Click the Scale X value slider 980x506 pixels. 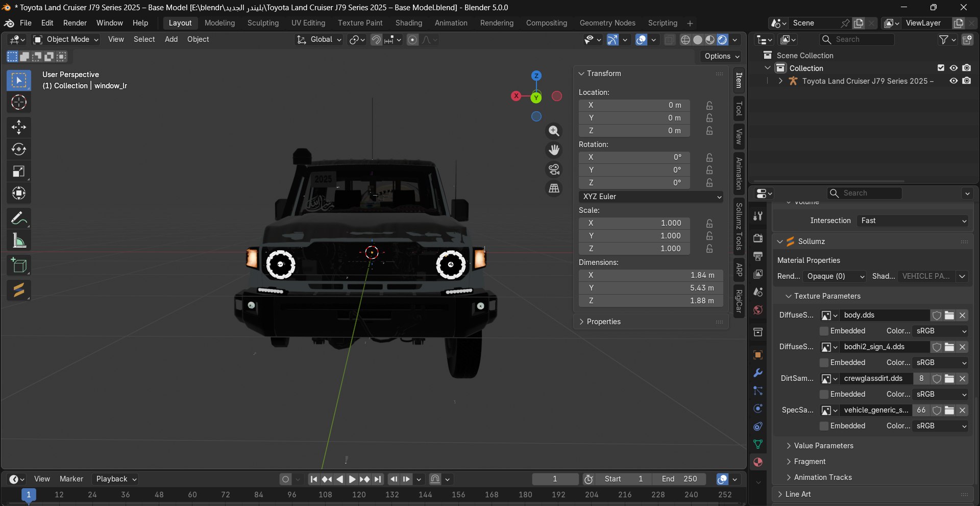[x=634, y=223]
